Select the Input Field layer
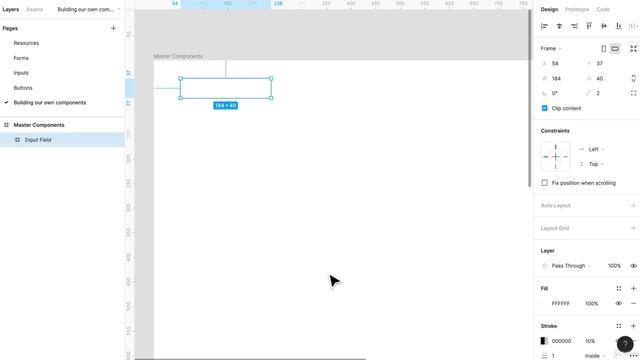The height and width of the screenshot is (360, 640). tap(62, 140)
